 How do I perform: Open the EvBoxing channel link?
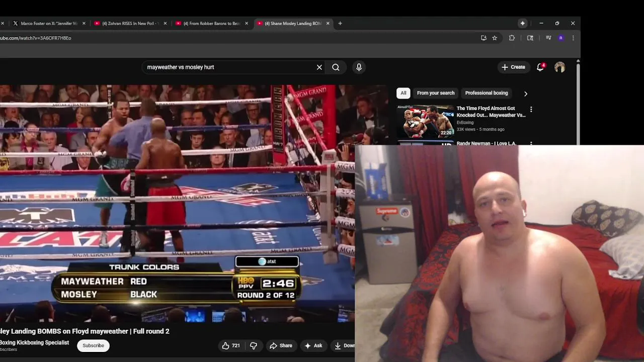pos(465,122)
